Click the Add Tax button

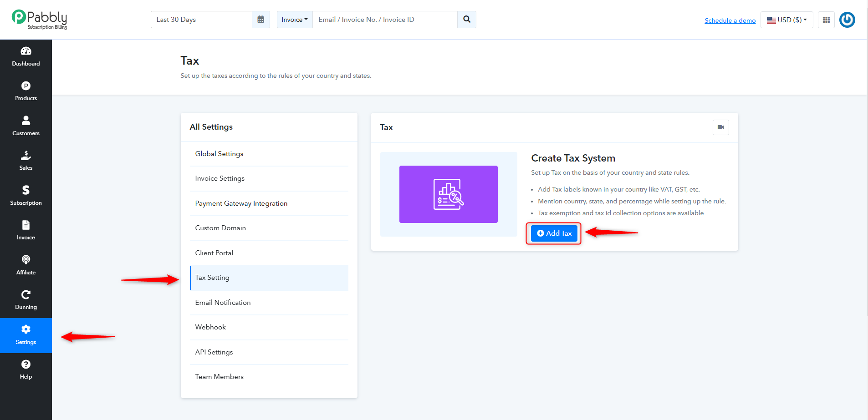pos(554,233)
